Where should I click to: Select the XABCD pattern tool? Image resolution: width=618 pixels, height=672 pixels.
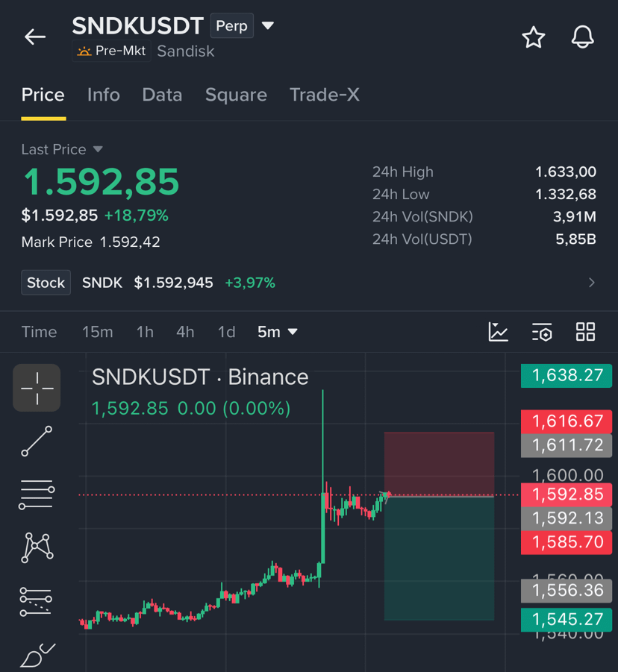tap(37, 547)
